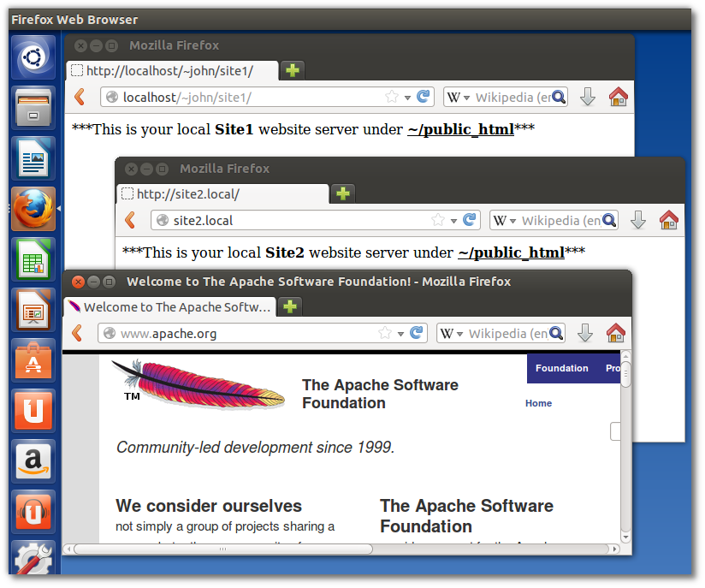Expand URL history dropdown in site1 window

click(407, 98)
